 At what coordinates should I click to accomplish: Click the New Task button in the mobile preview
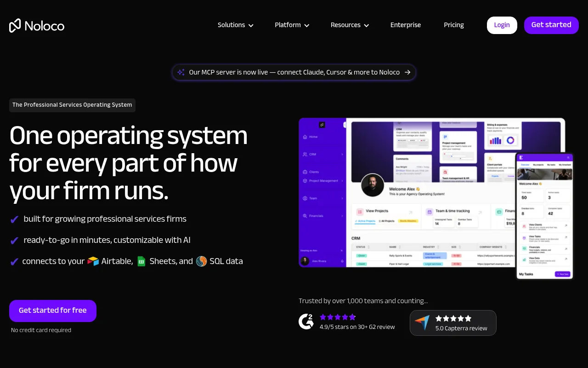click(x=563, y=274)
